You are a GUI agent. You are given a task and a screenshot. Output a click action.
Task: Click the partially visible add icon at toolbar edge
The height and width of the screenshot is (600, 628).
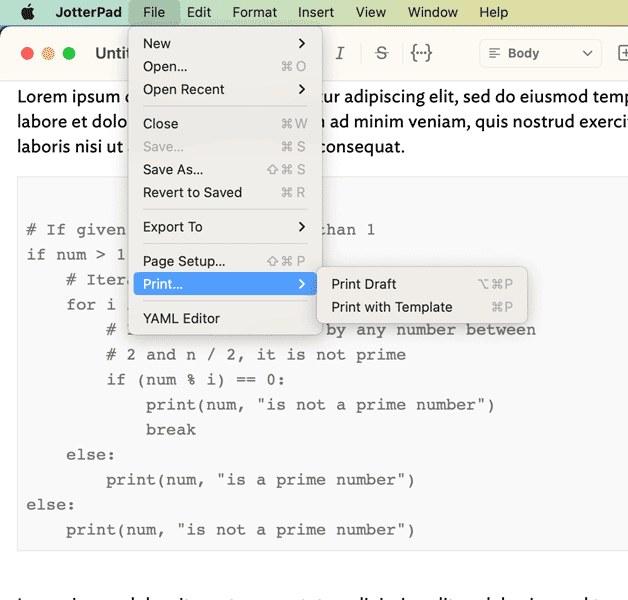coord(622,53)
